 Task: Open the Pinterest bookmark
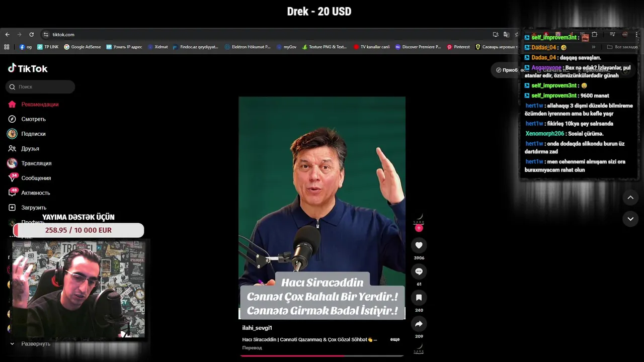[458, 47]
